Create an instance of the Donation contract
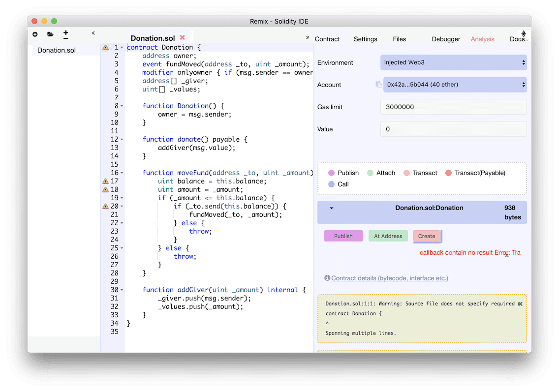Viewport: 559px width, 392px height. click(x=427, y=236)
